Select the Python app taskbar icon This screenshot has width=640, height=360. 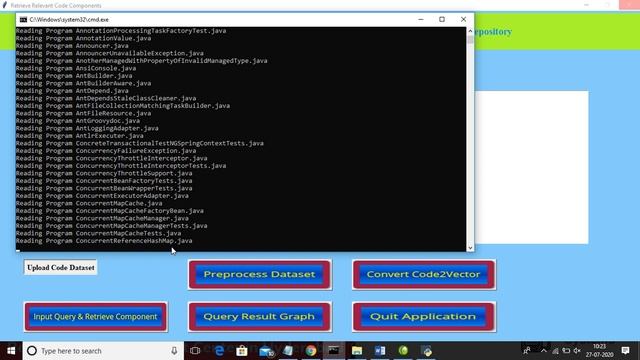pos(427,351)
